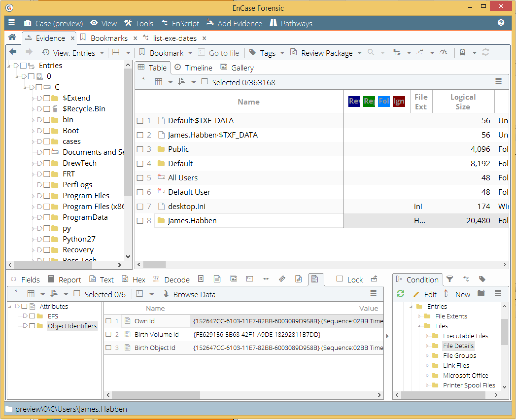Open the hamburger main menu
The image size is (516, 420).
pos(12,23)
